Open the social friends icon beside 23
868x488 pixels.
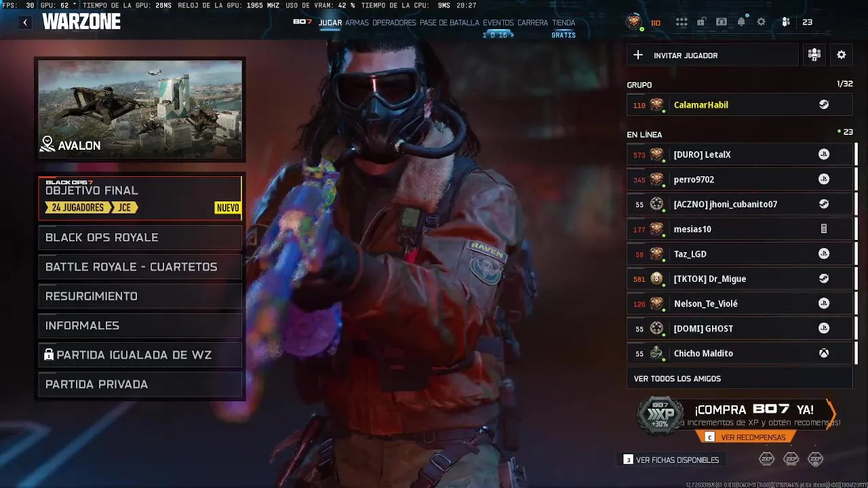(x=786, y=22)
